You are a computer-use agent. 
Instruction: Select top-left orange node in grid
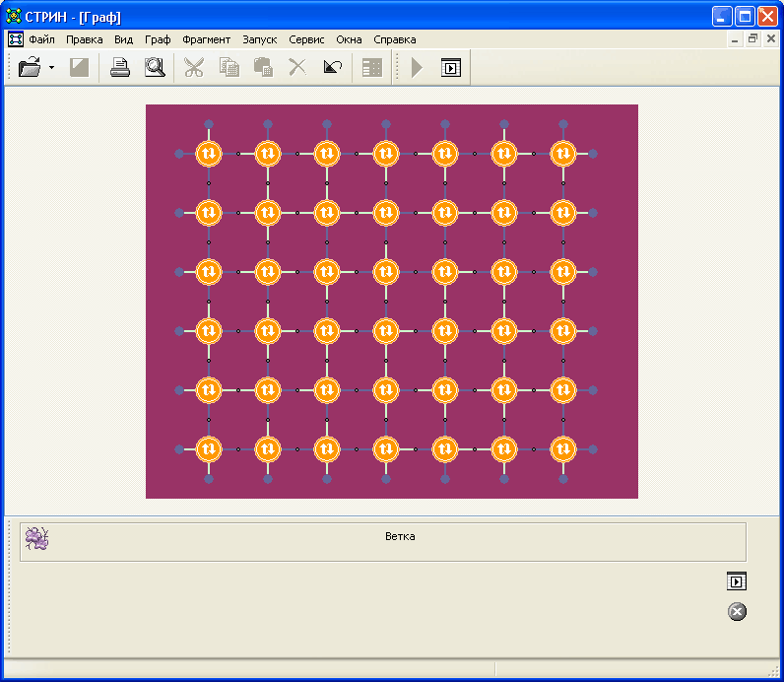(209, 154)
